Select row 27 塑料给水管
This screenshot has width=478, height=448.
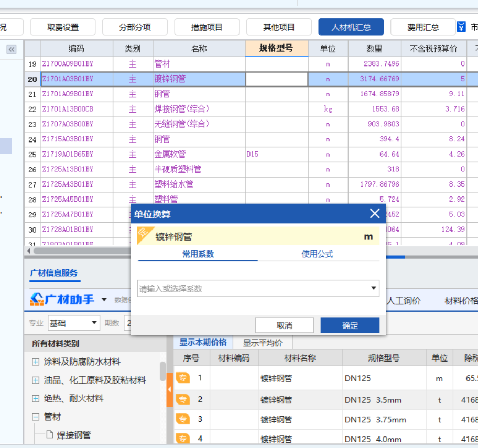[x=251, y=184]
